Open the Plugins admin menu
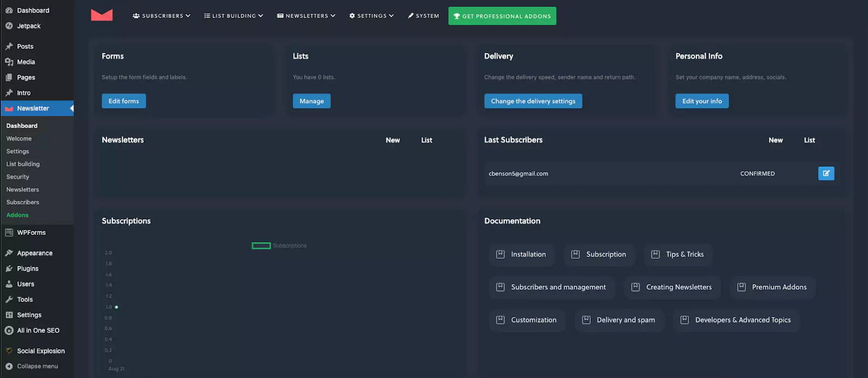The image size is (868, 378). click(28, 268)
